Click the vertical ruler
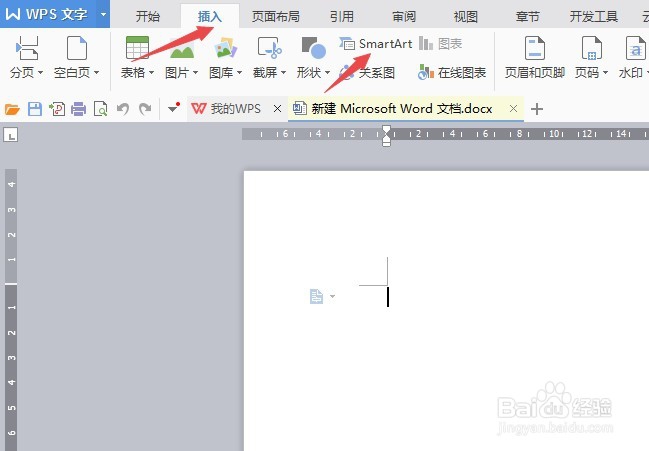The height and width of the screenshot is (451, 649). (11, 309)
